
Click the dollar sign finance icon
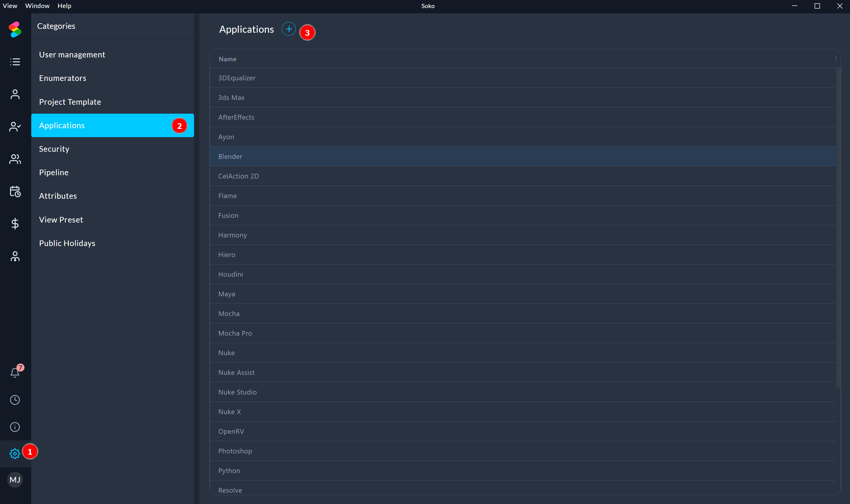[15, 223]
